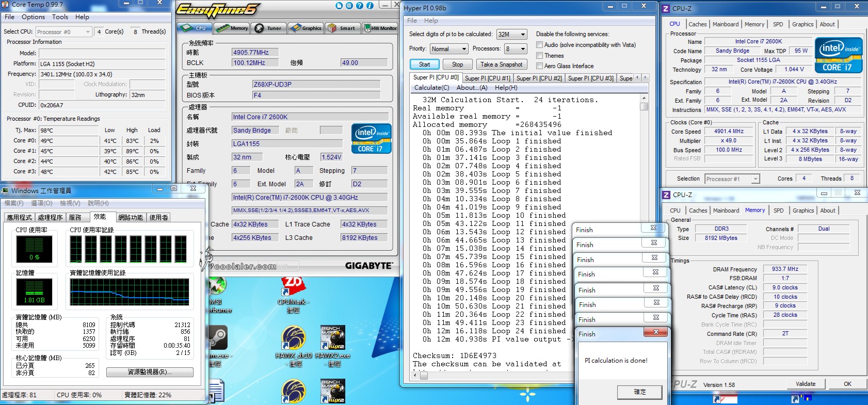This screenshot has height=405, width=868.
Task: Open the Priority Normal dropdown
Action: pos(449,48)
